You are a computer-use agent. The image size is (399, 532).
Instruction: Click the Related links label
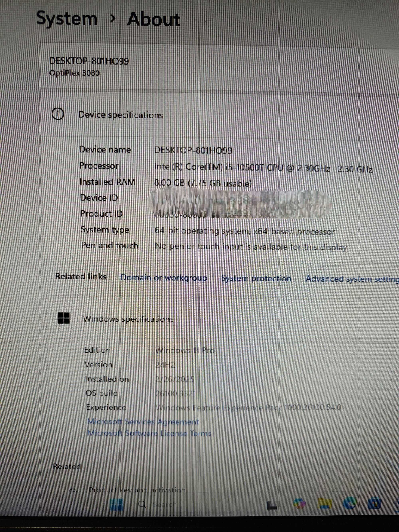[81, 277]
